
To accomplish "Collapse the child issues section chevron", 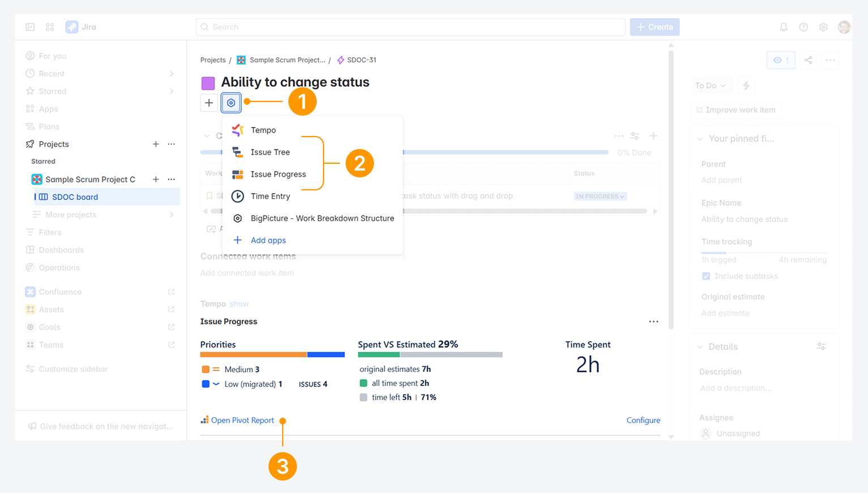I will tap(207, 136).
